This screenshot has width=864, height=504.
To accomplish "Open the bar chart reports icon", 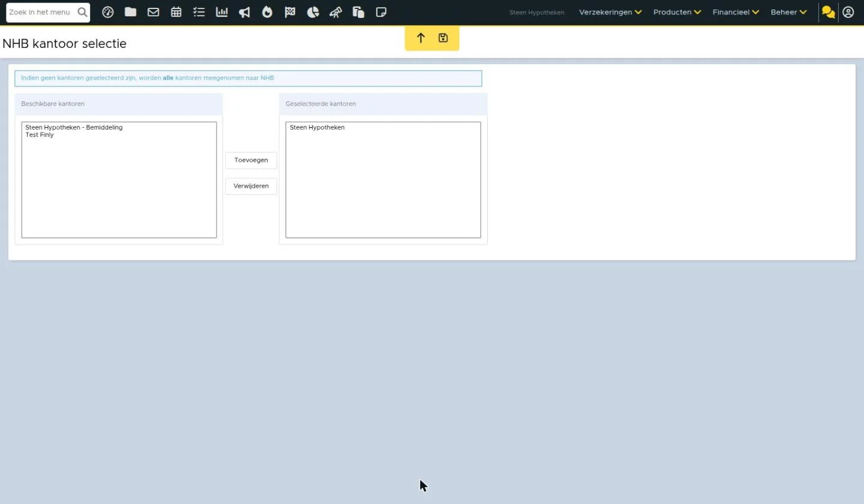I will click(x=221, y=12).
